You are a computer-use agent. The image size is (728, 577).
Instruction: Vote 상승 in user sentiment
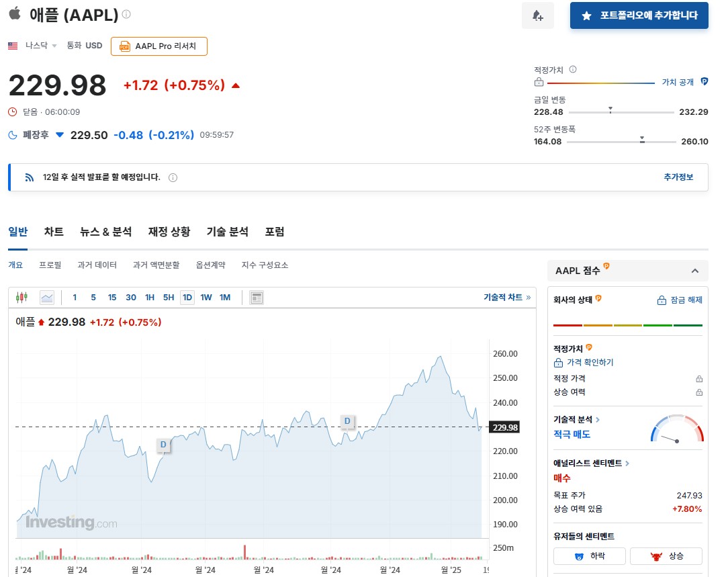[666, 556]
